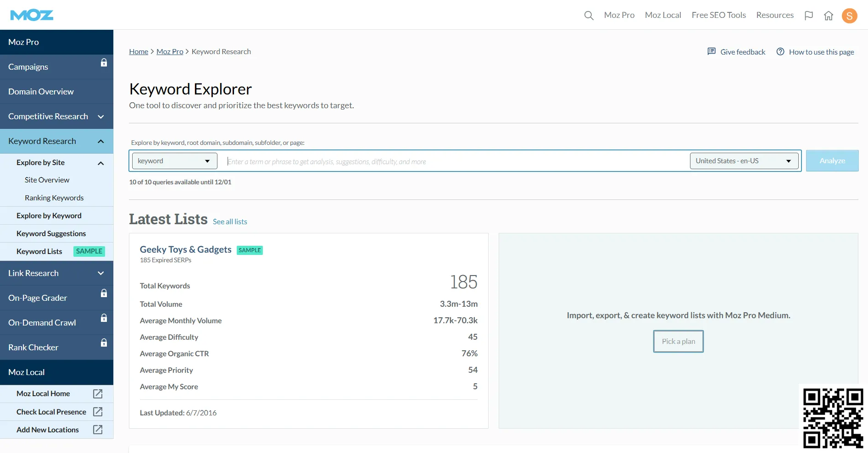Click Average Monthly Volume value 17.7k-70.3k

(x=455, y=320)
